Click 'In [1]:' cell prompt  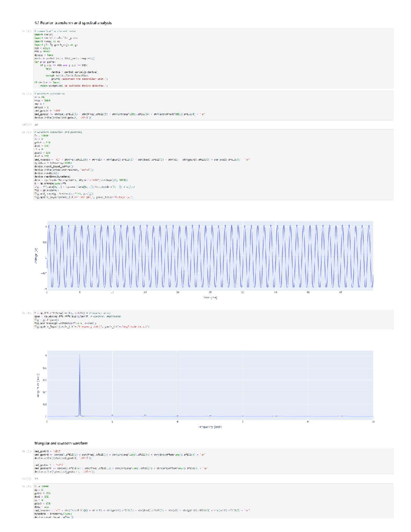click(27, 31)
